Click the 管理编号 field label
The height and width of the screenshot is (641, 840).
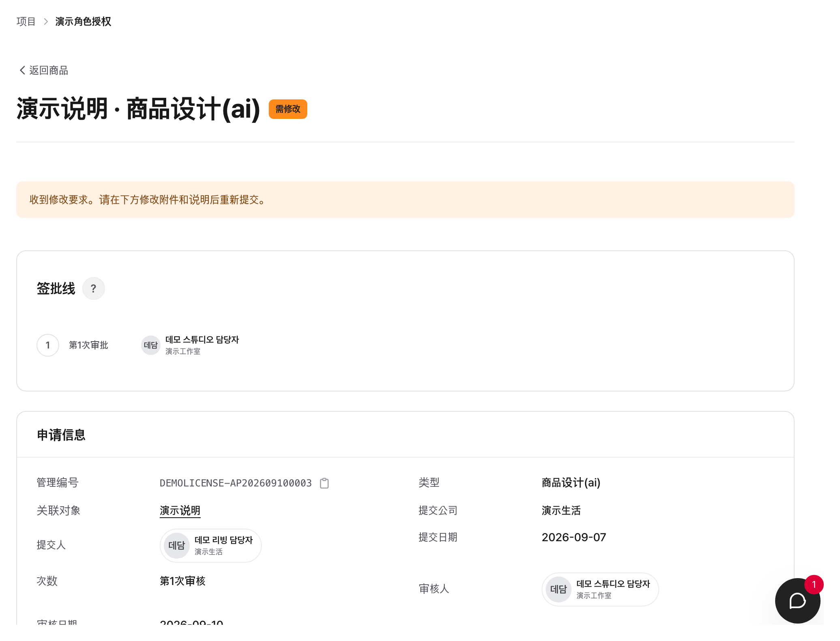pos(57,482)
